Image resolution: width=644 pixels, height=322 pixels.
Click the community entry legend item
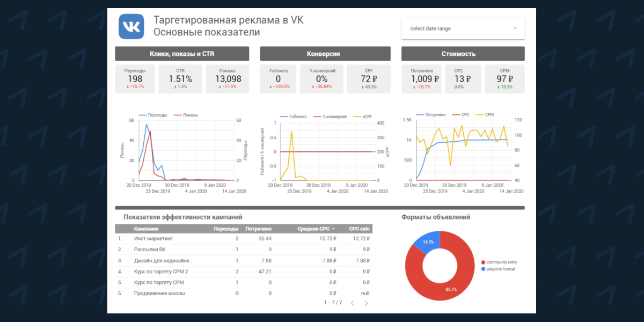click(x=499, y=262)
